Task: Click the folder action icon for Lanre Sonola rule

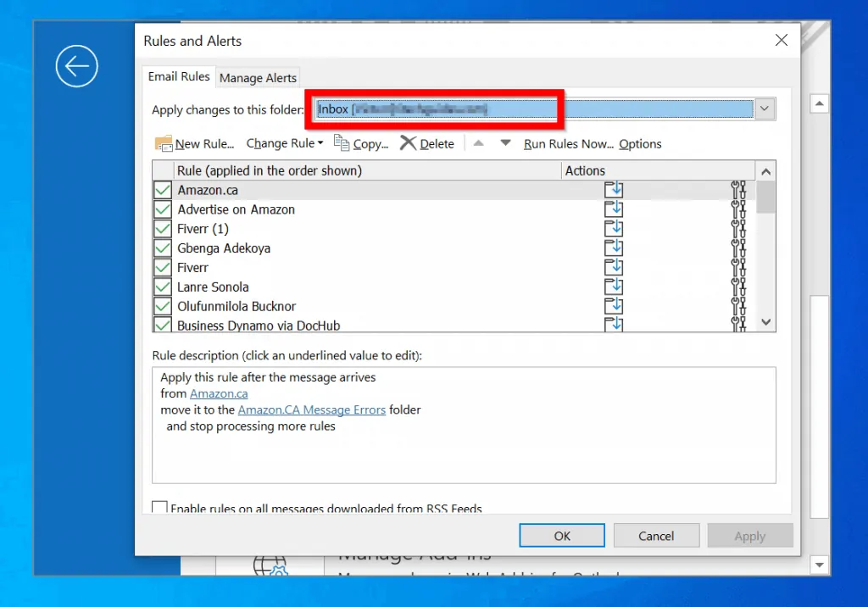Action: click(x=614, y=287)
